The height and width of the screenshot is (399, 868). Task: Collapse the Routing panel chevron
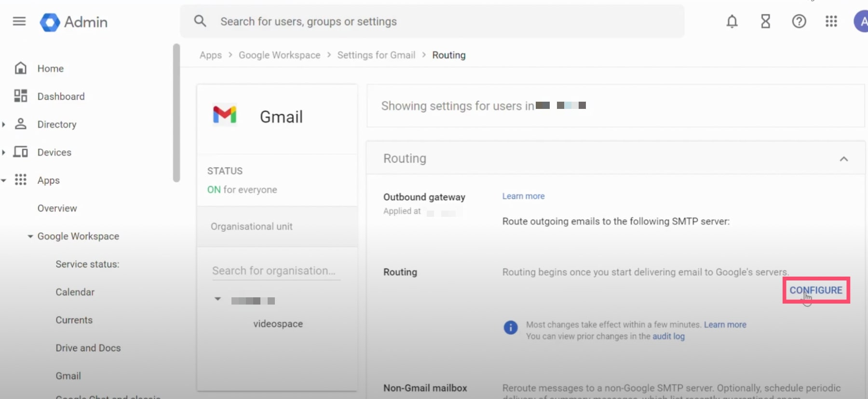(x=844, y=159)
